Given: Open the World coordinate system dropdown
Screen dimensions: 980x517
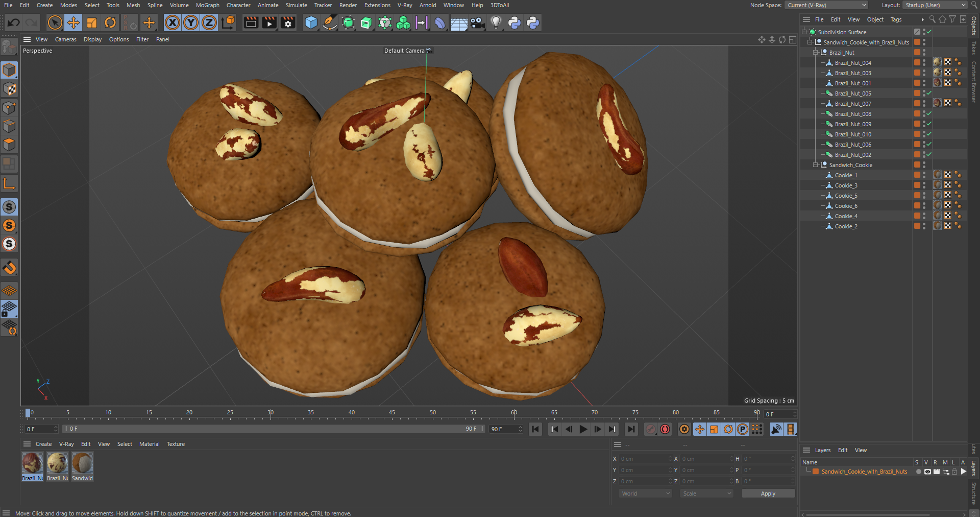Looking at the screenshot, I should (x=646, y=494).
